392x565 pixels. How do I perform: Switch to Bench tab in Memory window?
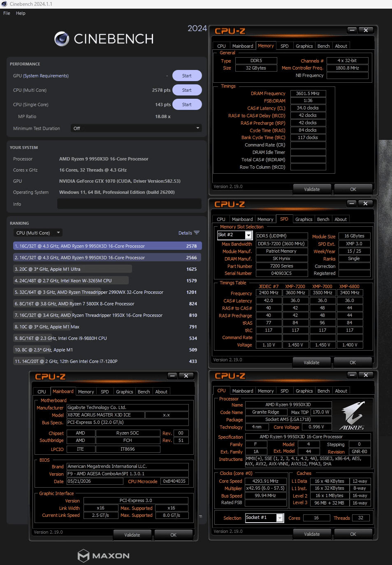coord(324,46)
